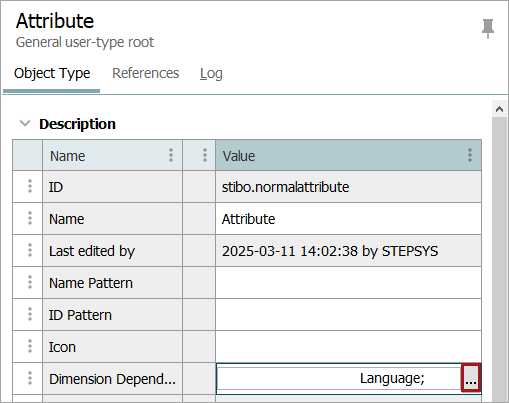Open the Dimension Dependencies ellipsis picker
The width and height of the screenshot is (509, 403).
click(x=471, y=378)
